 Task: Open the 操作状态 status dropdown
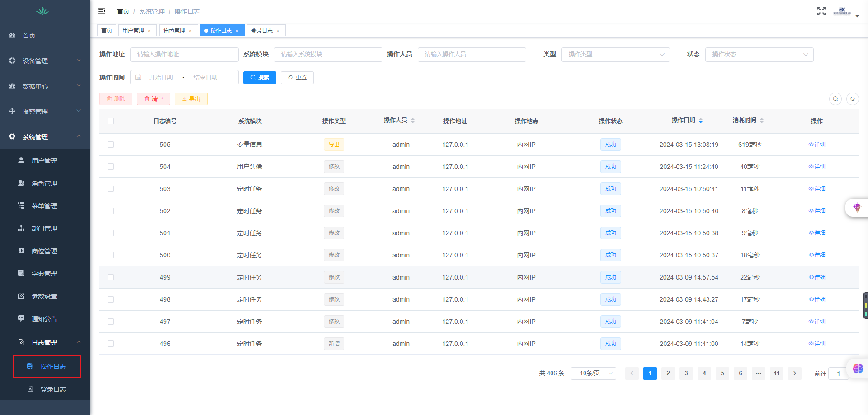coord(759,54)
